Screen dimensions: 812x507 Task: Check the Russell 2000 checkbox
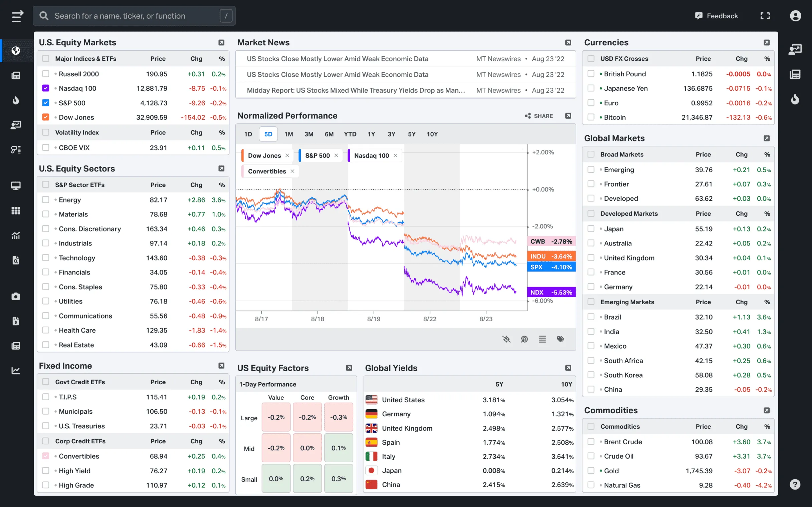pos(46,74)
